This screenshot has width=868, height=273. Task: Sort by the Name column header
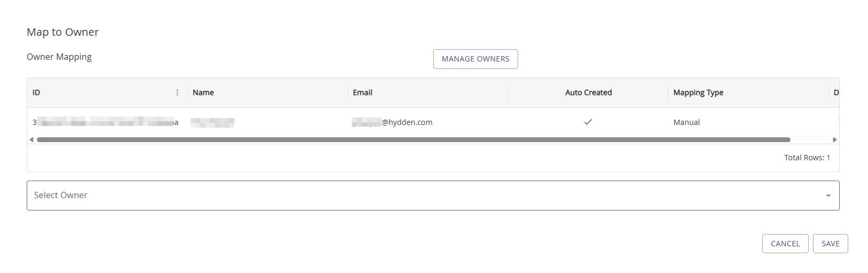(203, 92)
